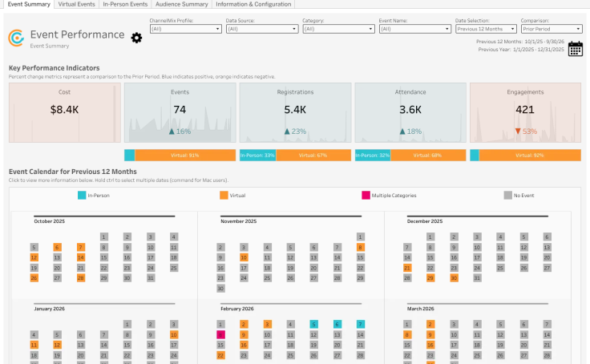The image size is (590, 364).
Task: Select February 2026 day 2
Action: (244, 324)
